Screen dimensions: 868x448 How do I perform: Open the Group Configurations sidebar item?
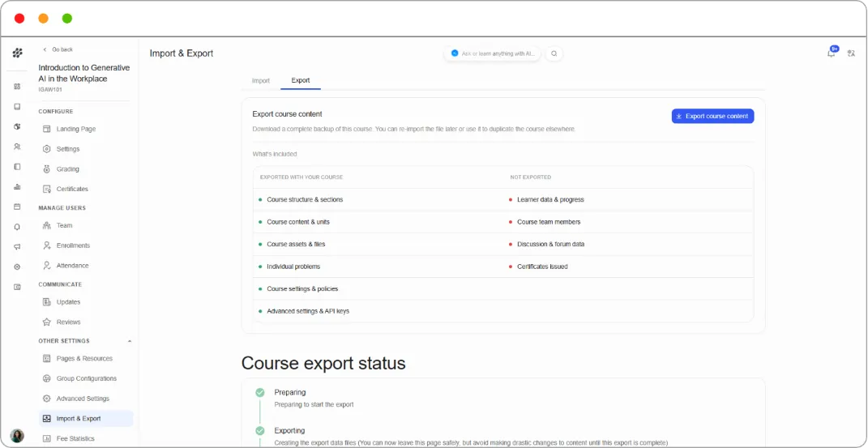(86, 378)
